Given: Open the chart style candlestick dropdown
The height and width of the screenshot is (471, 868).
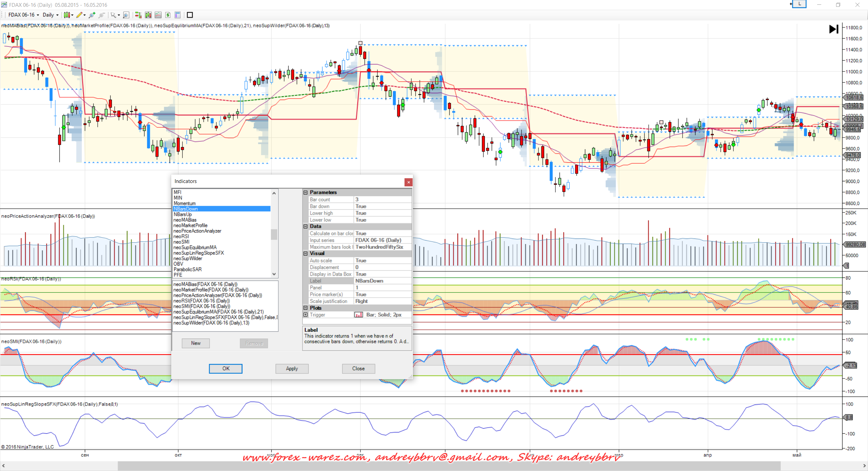Looking at the screenshot, I should click(x=68, y=15).
